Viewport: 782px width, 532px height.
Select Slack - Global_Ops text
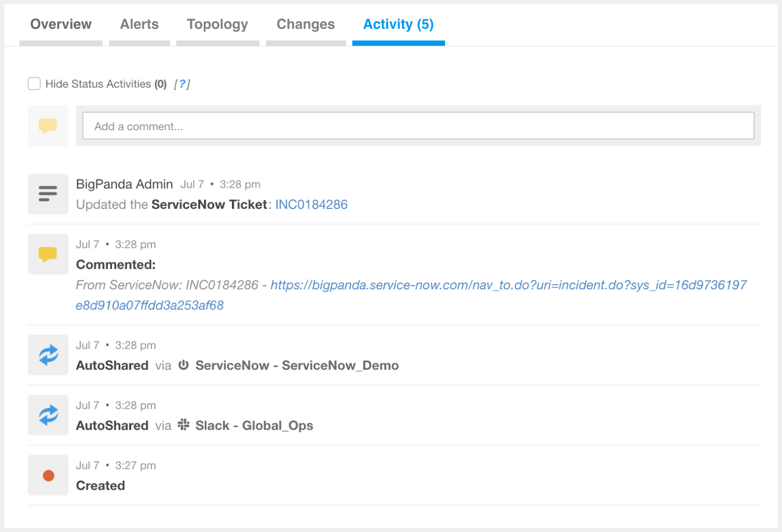pyautogui.click(x=254, y=426)
